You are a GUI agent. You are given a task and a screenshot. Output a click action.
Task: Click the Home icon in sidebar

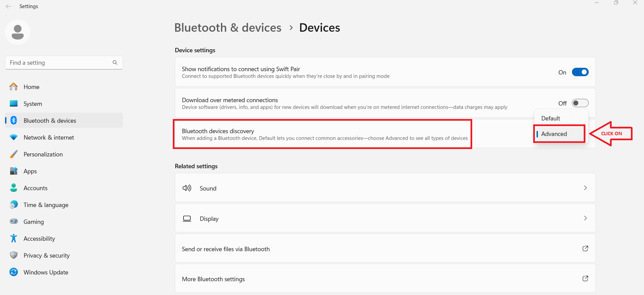point(13,87)
